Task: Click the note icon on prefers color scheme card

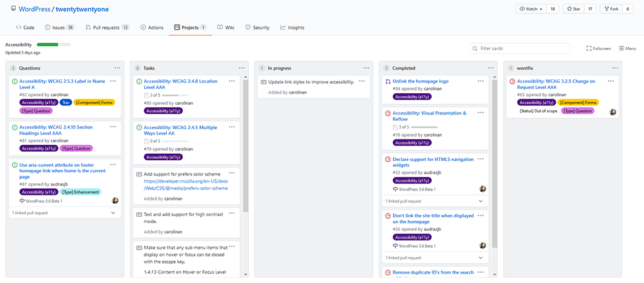Action: coord(139,174)
